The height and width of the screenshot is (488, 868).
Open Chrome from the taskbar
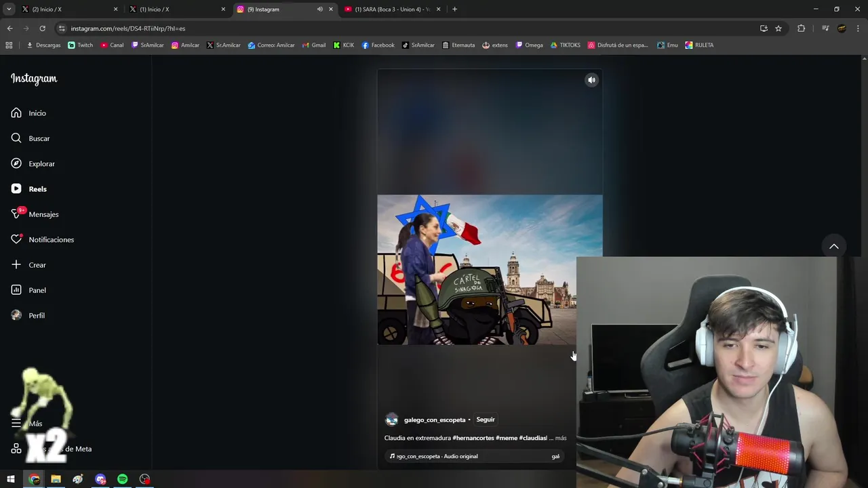point(34,479)
